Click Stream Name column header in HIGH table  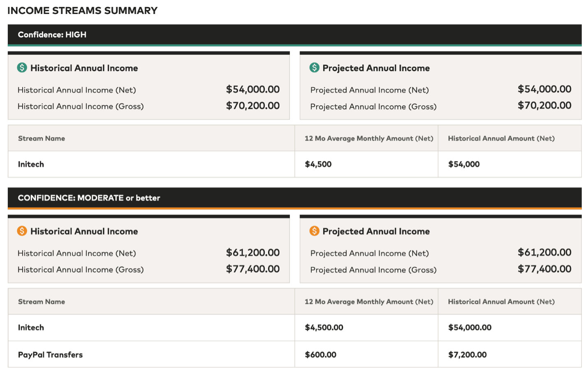42,138
